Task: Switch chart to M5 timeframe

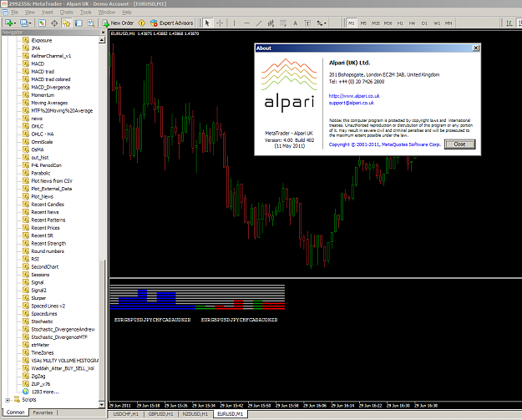Action: 363,23
